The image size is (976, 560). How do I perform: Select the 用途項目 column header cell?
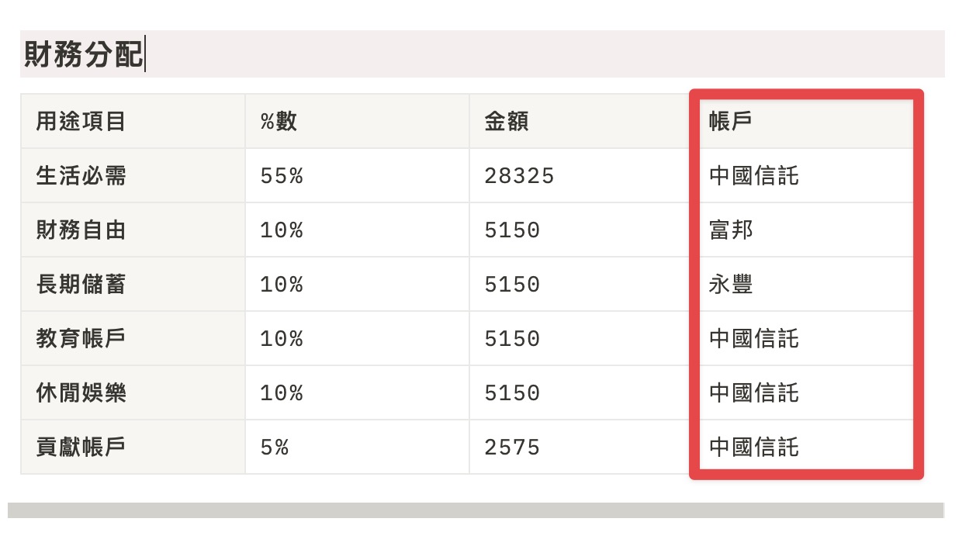pos(133,121)
